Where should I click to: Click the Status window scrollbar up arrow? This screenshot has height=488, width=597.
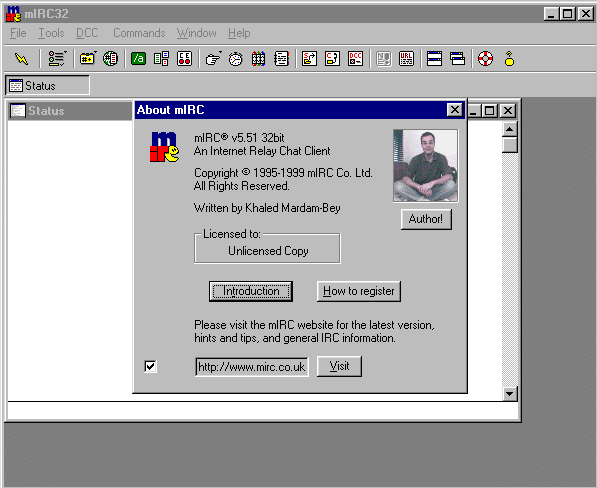tap(509, 129)
